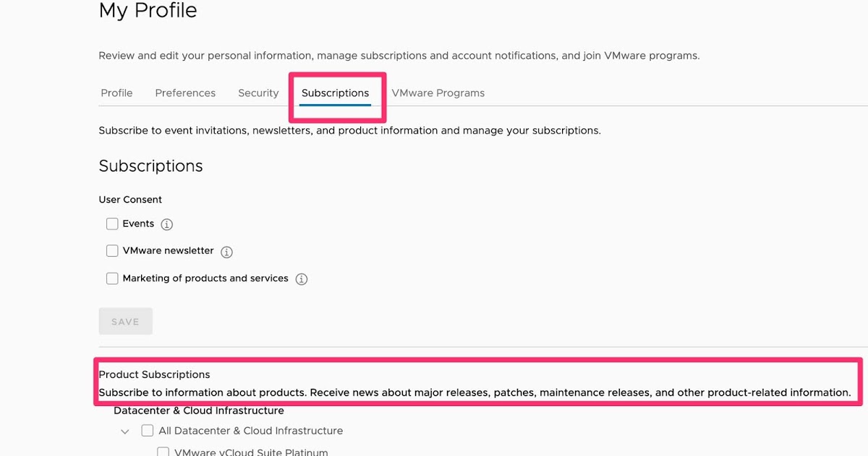868x456 pixels.
Task: Select All Datacenter & Cloud Infrastructure checkbox
Action: tap(148, 431)
